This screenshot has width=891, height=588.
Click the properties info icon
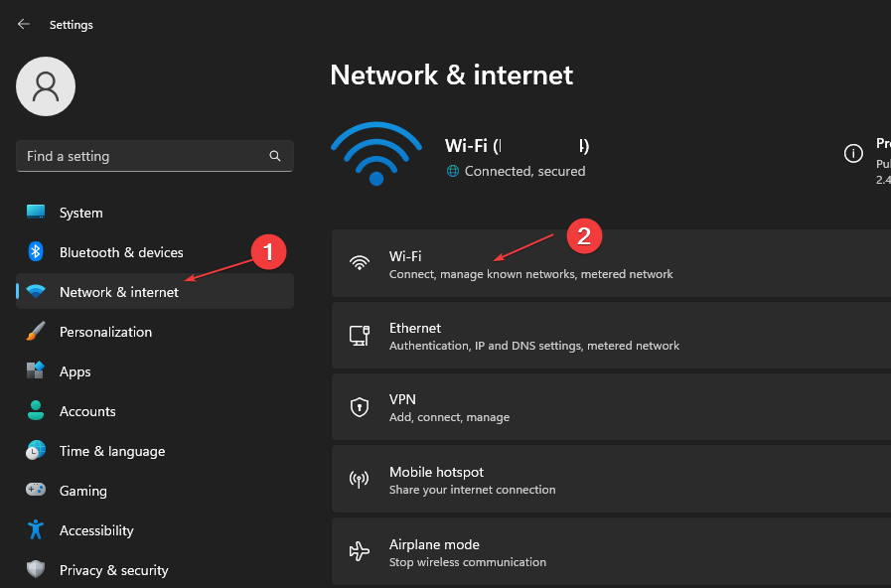[x=852, y=153]
